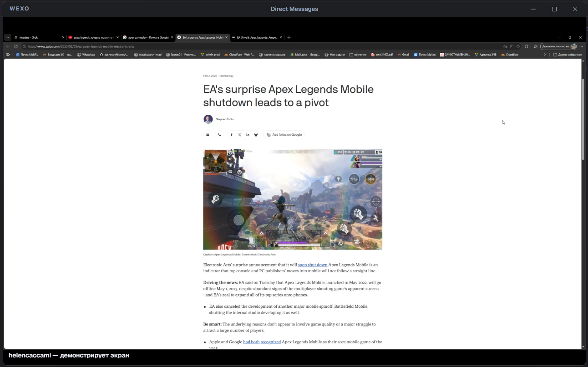This screenshot has height=367, width=588.
Task: Open elasticsearch-head bookmark
Action: 147,55
